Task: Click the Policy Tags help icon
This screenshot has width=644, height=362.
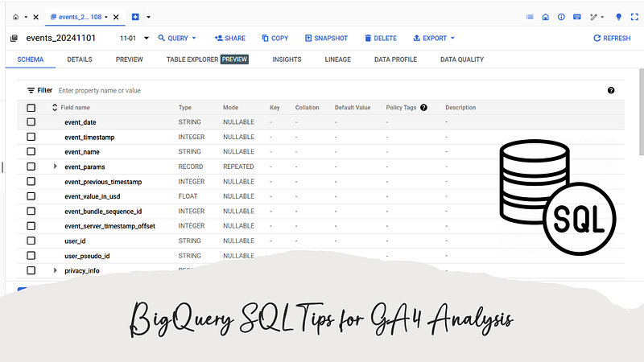Action: point(424,108)
